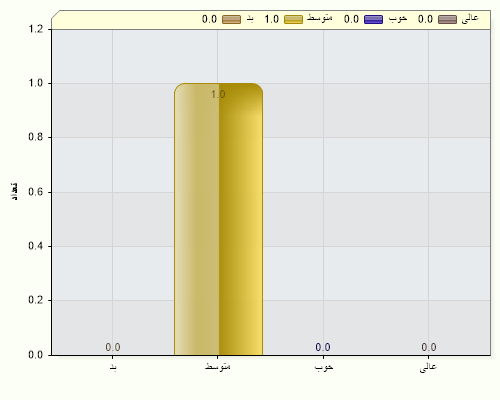Viewport: 500px width, 400px height.
Task: Select the متوسط legend label text
Action: pos(320,18)
